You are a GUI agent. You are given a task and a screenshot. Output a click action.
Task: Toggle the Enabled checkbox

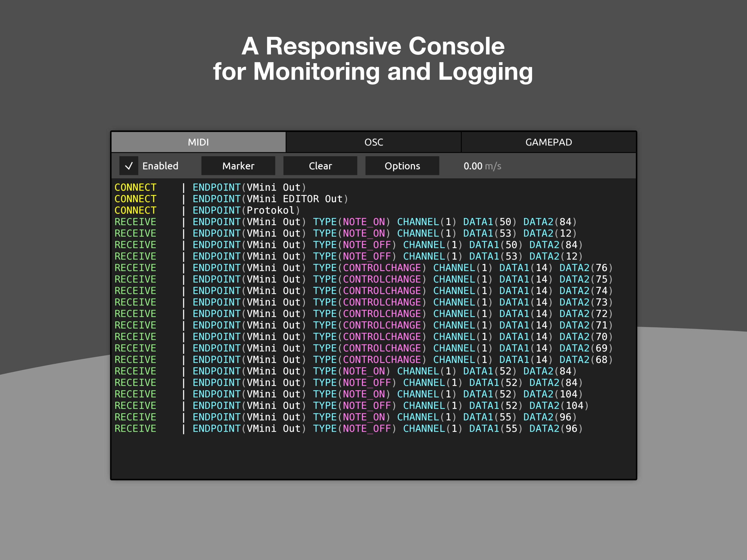[x=129, y=166]
